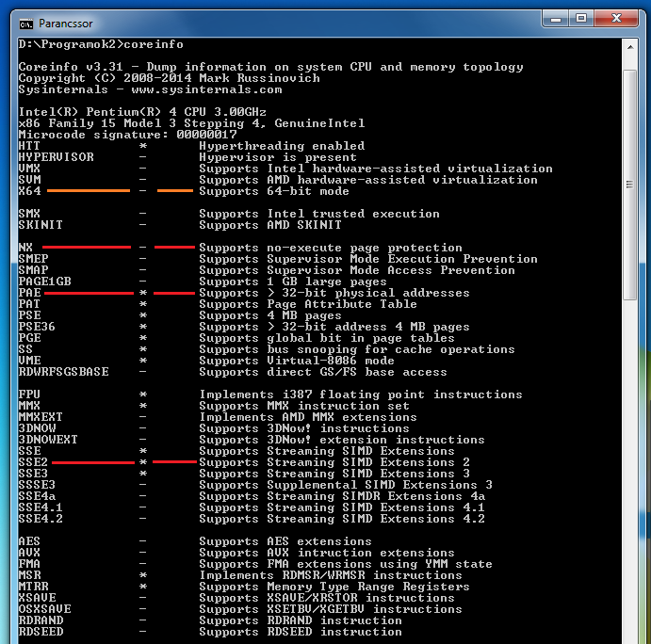Click the SSSE3 row label
The image size is (651, 644).
[37, 485]
